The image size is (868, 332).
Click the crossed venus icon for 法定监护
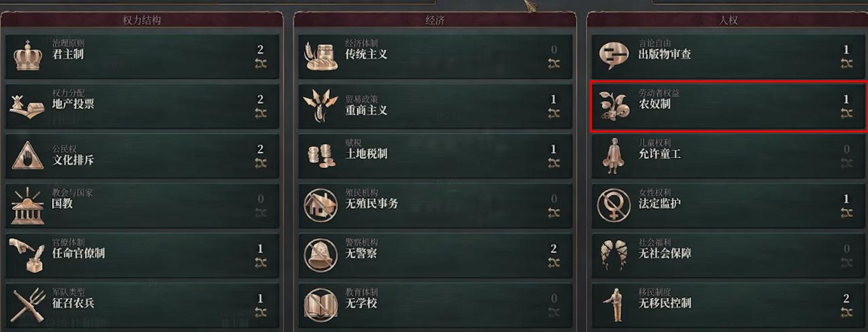click(x=613, y=205)
